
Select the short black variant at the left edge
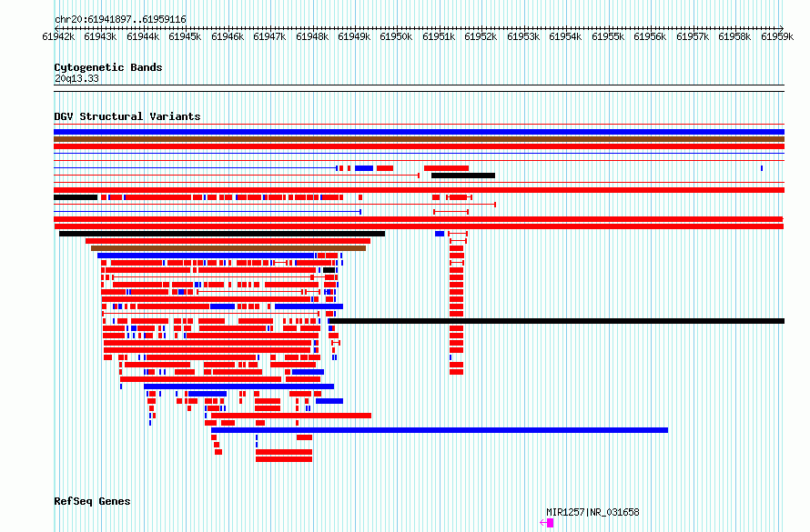click(x=76, y=197)
